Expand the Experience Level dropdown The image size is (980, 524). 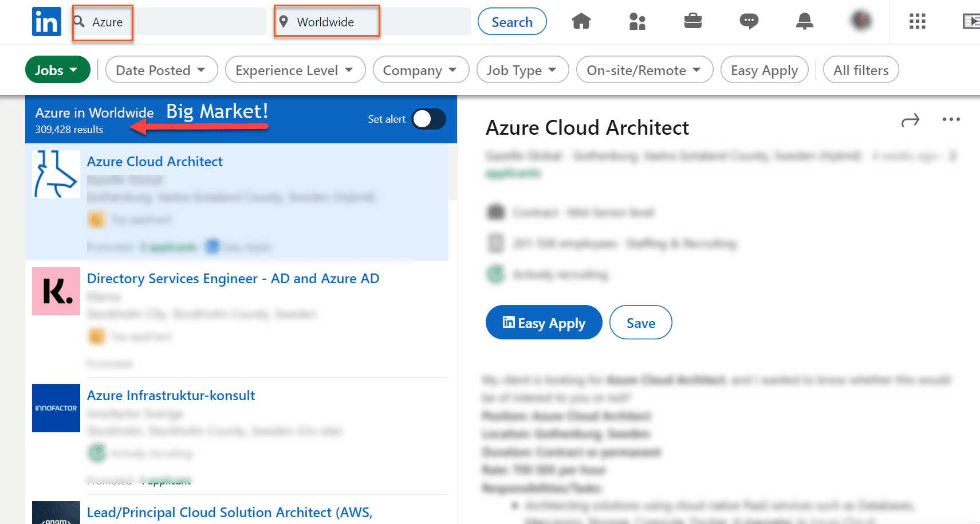point(295,70)
